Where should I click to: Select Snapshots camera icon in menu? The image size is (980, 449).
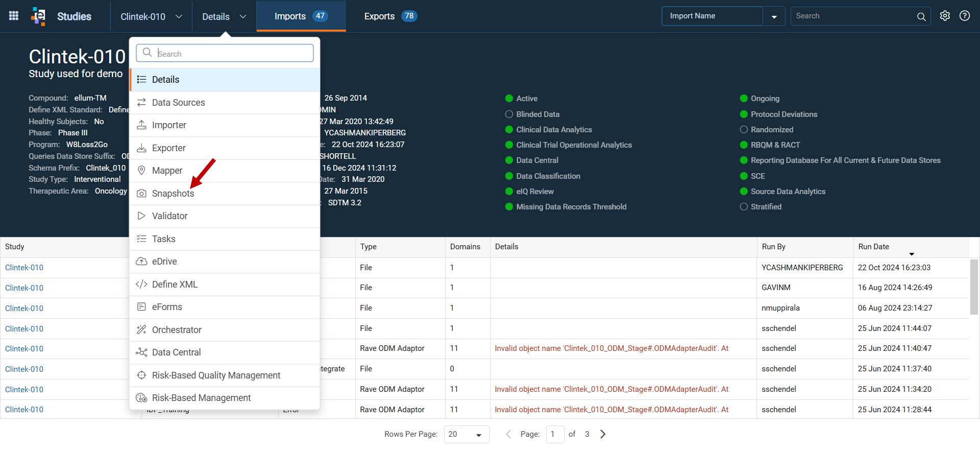coord(141,194)
